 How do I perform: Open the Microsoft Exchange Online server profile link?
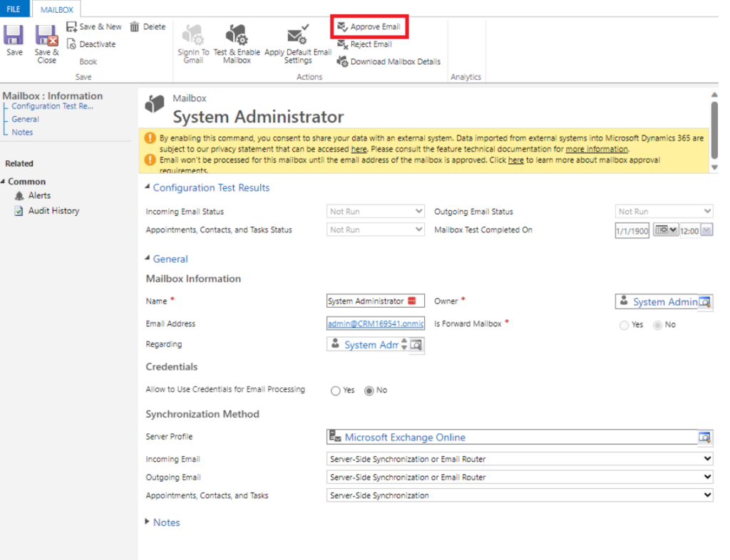[396, 437]
